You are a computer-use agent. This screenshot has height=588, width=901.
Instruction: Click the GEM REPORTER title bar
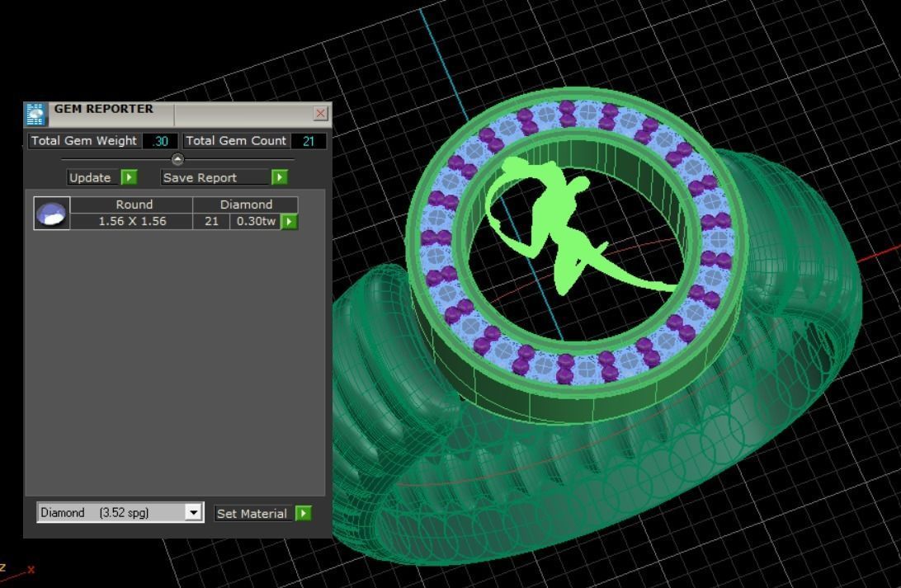tap(178, 113)
